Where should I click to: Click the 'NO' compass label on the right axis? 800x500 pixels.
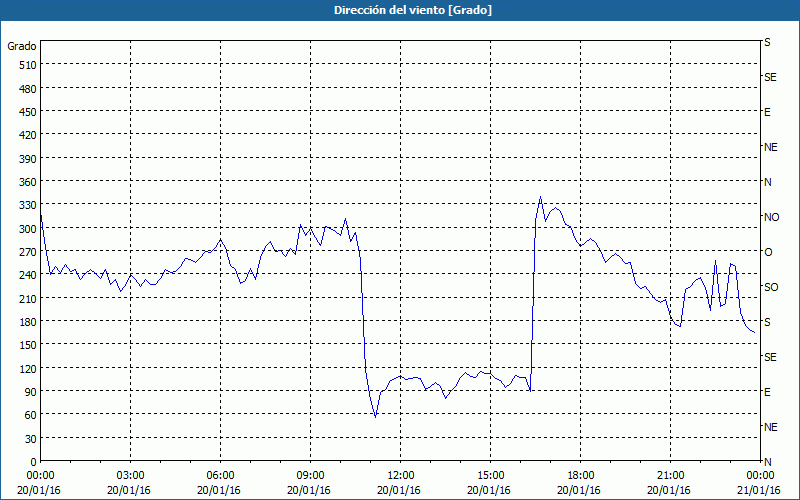[x=771, y=217]
